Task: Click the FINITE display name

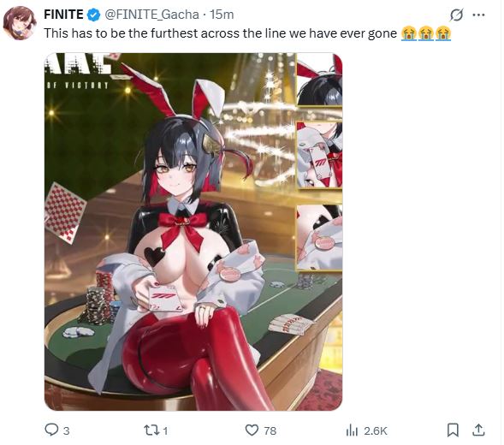Action: click(63, 15)
